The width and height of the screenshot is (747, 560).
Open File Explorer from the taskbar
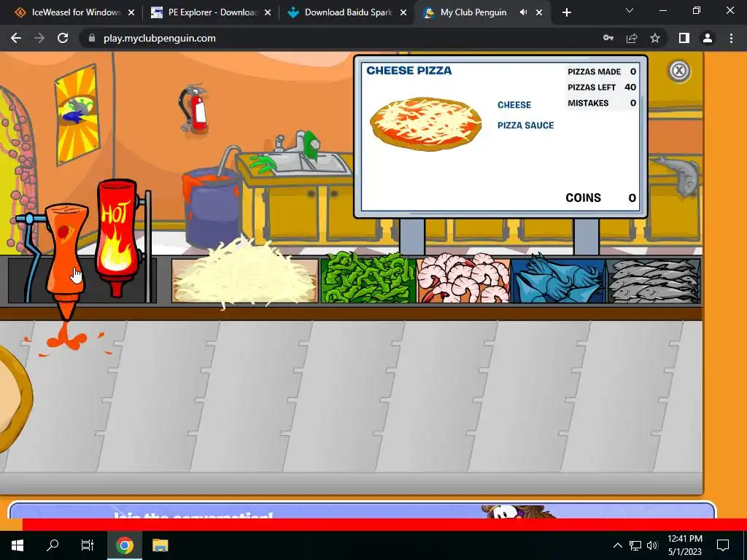(160, 545)
